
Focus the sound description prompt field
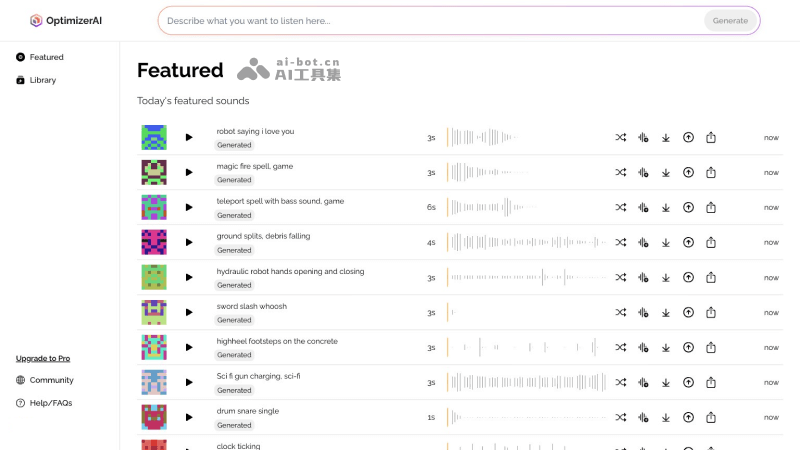[x=430, y=20]
